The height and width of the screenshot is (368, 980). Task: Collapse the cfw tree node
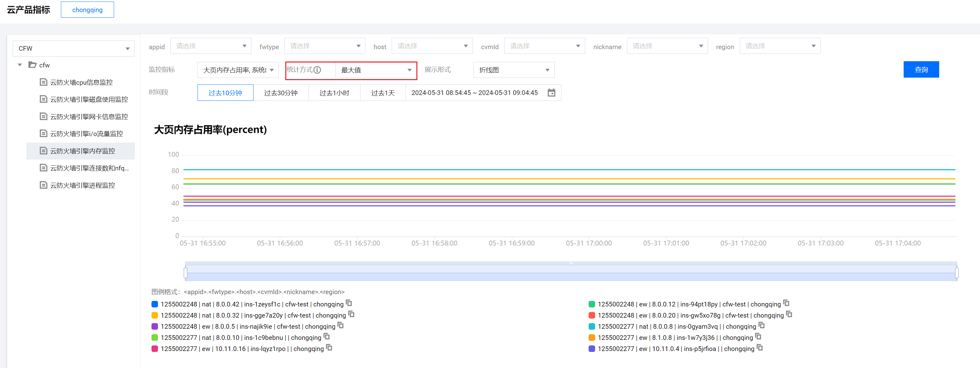tap(20, 65)
